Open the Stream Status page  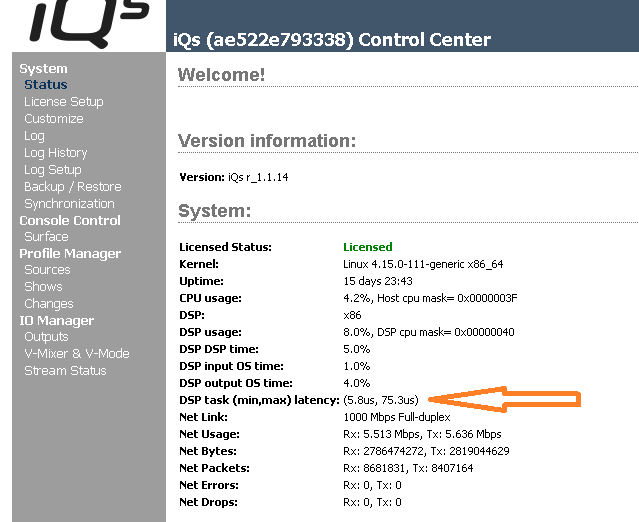[x=65, y=370]
